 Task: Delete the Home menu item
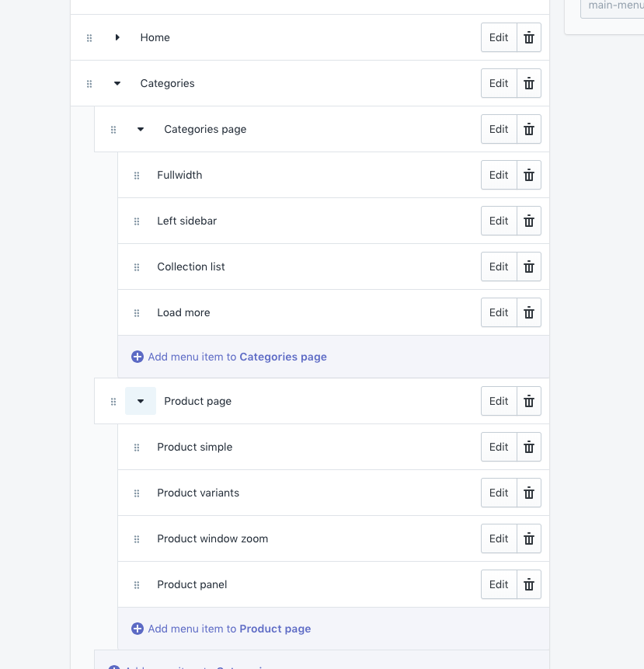click(529, 37)
